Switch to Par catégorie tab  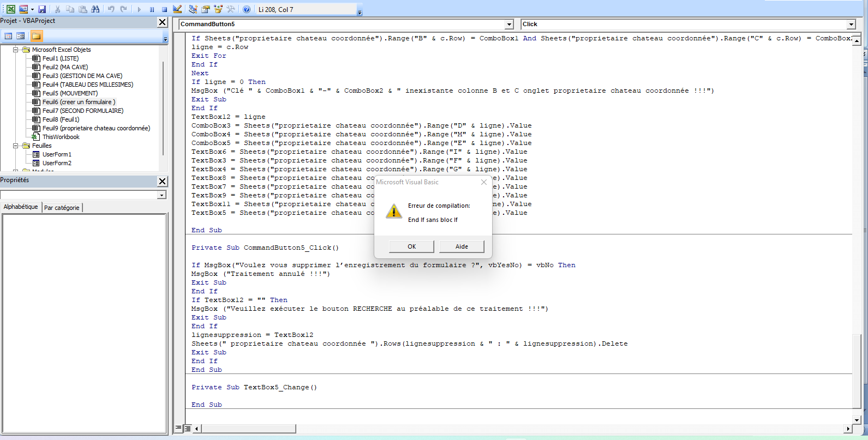pos(62,208)
